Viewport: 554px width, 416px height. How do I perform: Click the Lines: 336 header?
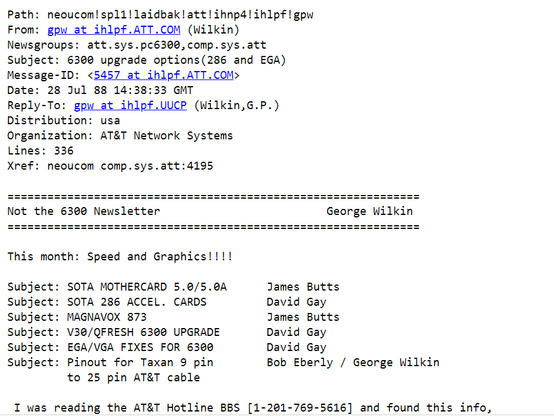point(41,151)
